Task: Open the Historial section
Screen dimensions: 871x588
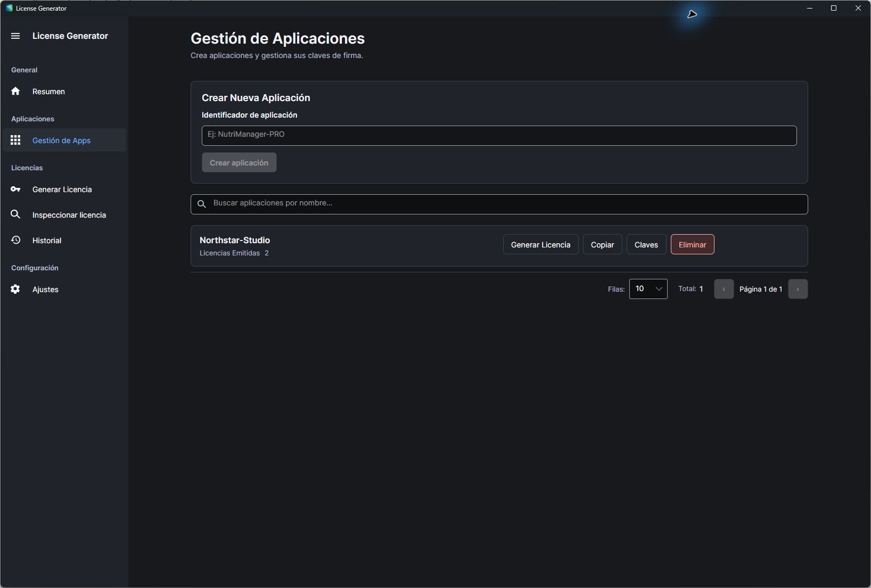Action: click(64, 240)
